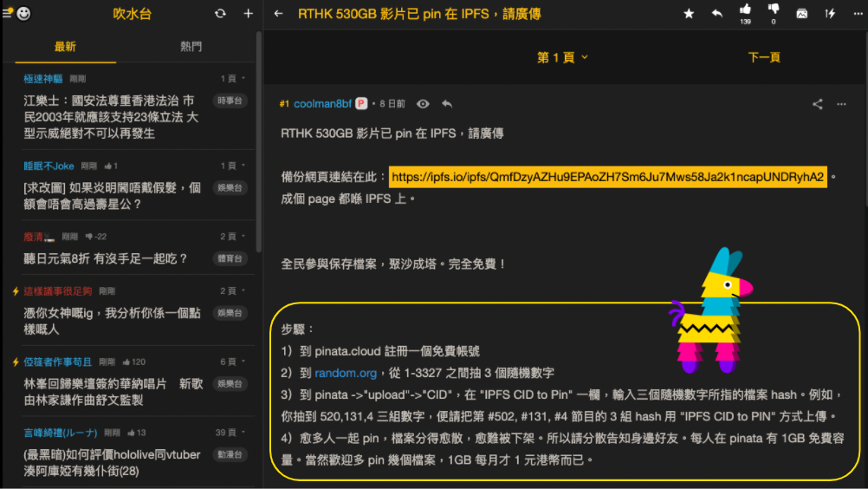Go to next page via 下一頁
This screenshot has width=868, height=489.
click(764, 57)
